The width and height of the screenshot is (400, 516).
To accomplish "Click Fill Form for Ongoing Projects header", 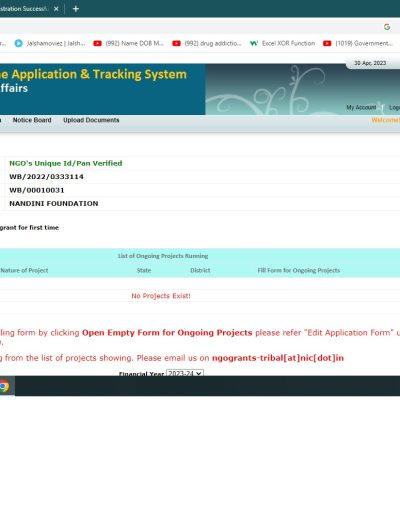I will pos(299,270).
